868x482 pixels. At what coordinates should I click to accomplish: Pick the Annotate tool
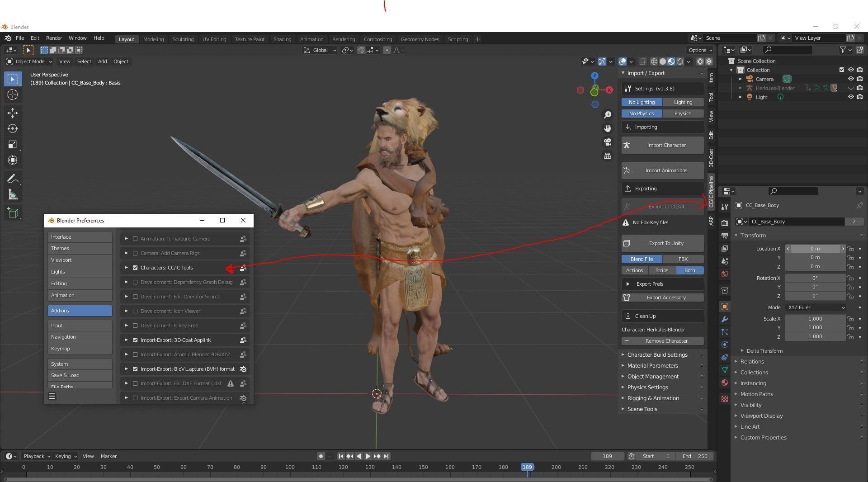click(x=13, y=178)
